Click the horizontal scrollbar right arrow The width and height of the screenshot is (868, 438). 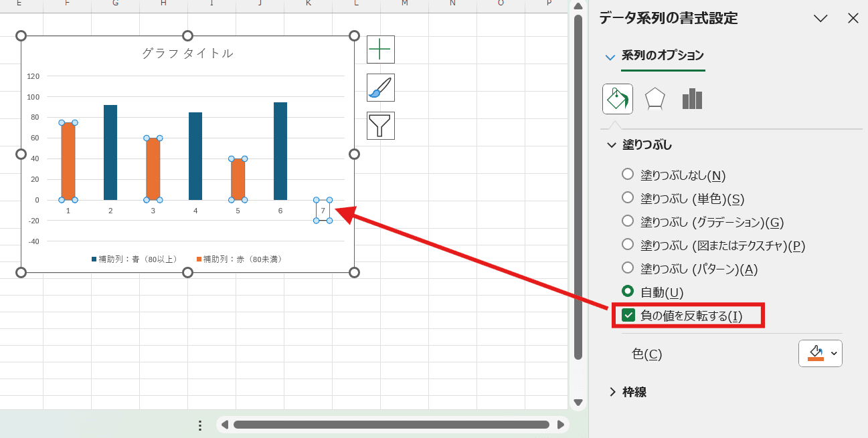point(560,425)
